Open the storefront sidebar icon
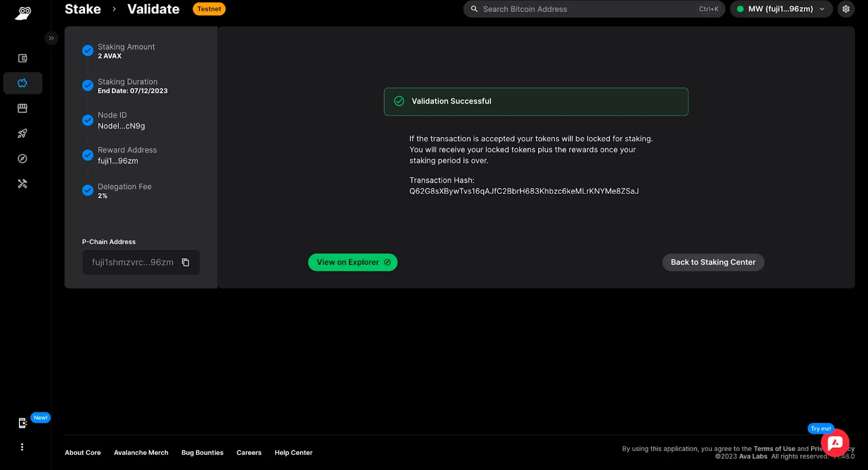This screenshot has width=868, height=470. tap(22, 108)
